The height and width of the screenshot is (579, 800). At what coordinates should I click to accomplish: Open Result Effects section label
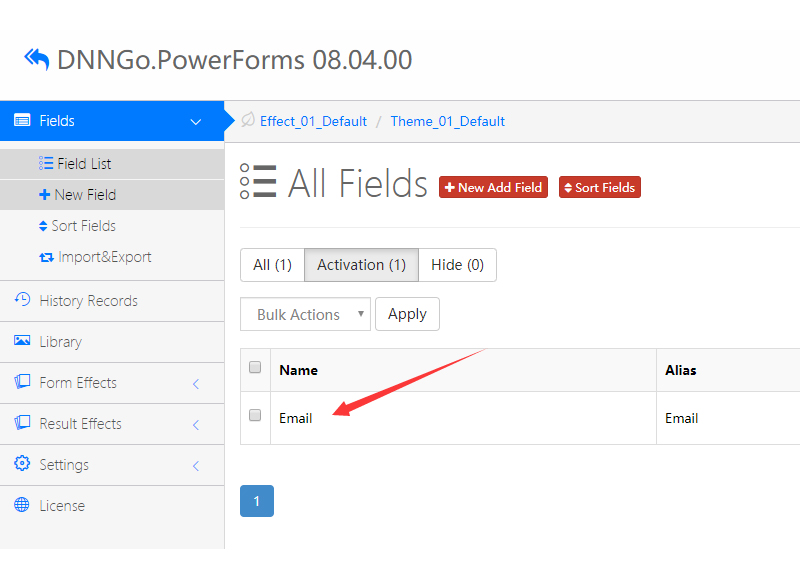click(81, 424)
